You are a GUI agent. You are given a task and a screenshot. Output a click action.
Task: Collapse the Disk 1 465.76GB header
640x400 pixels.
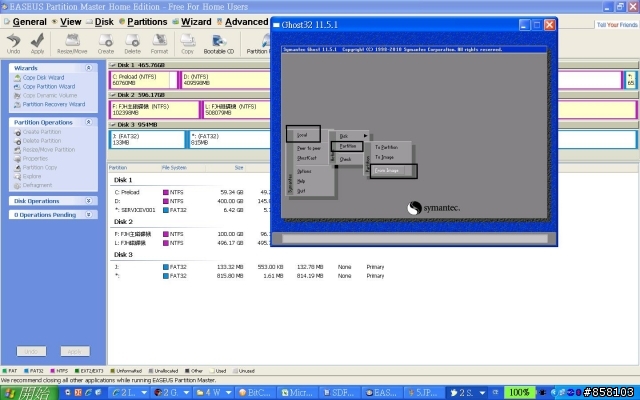[113, 65]
